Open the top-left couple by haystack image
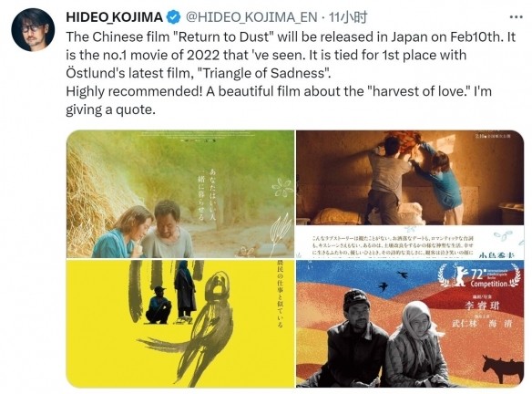532x394 pixels. pyautogui.click(x=180, y=194)
